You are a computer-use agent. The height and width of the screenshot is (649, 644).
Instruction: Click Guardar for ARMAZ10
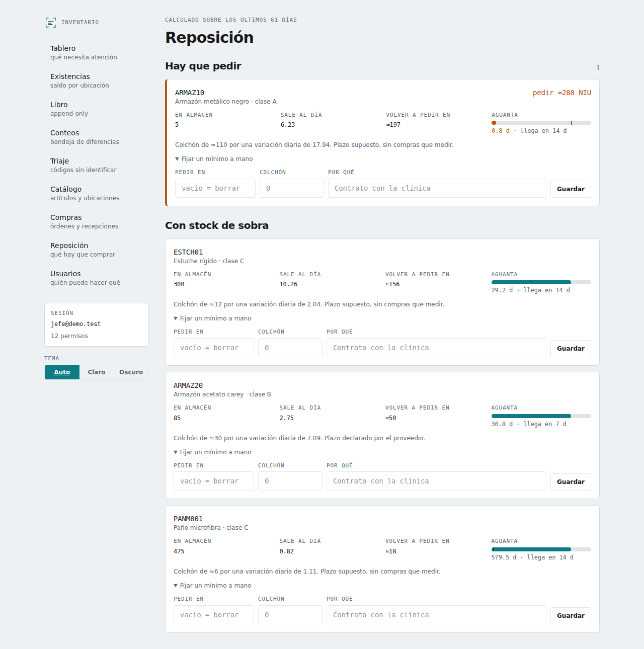(571, 189)
